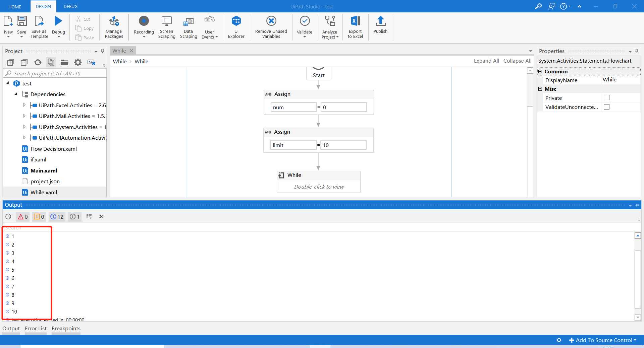Click the limit value field showing 10
The width and height of the screenshot is (644, 348).
pyautogui.click(x=343, y=145)
